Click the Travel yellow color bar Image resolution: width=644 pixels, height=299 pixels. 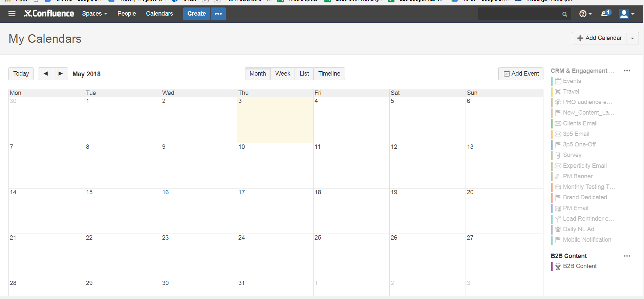coord(552,92)
